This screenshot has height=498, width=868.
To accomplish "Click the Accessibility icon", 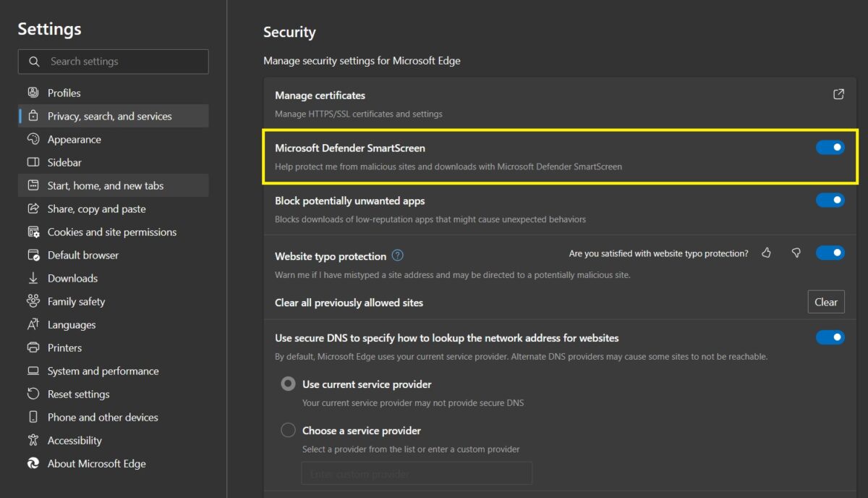I will pyautogui.click(x=33, y=440).
